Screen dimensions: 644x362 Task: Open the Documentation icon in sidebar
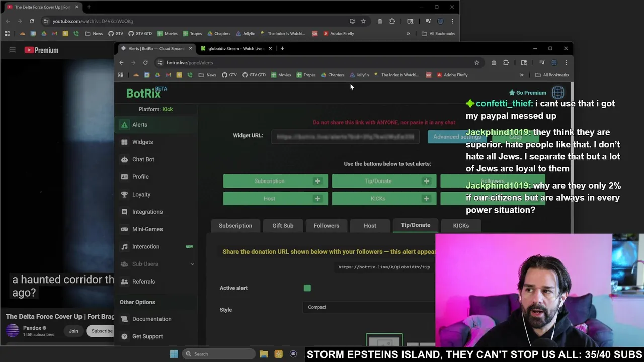click(124, 319)
